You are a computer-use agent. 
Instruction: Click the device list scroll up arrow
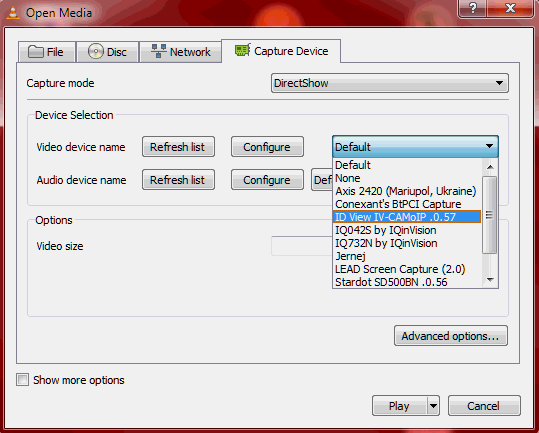click(x=490, y=167)
